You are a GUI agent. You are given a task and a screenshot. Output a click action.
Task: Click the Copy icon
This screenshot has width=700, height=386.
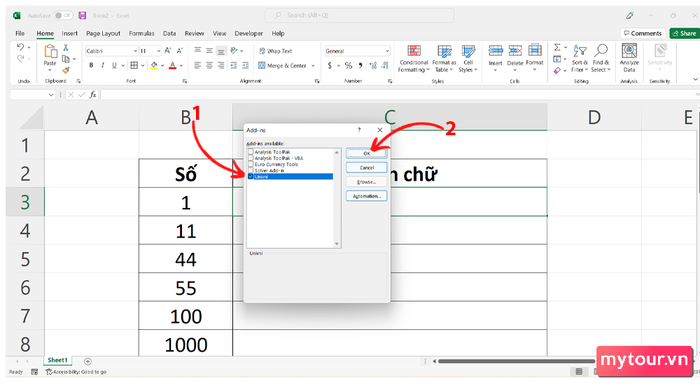(x=66, y=59)
